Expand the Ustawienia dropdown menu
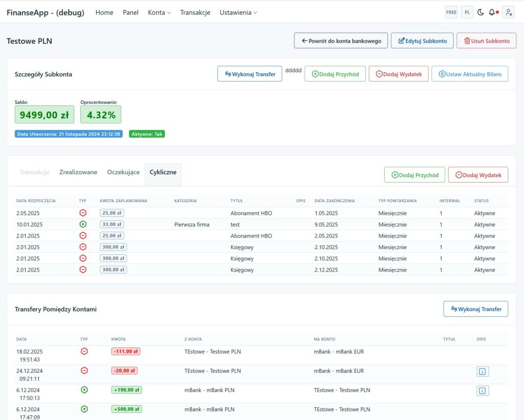This screenshot has width=524, height=420. [x=238, y=12]
